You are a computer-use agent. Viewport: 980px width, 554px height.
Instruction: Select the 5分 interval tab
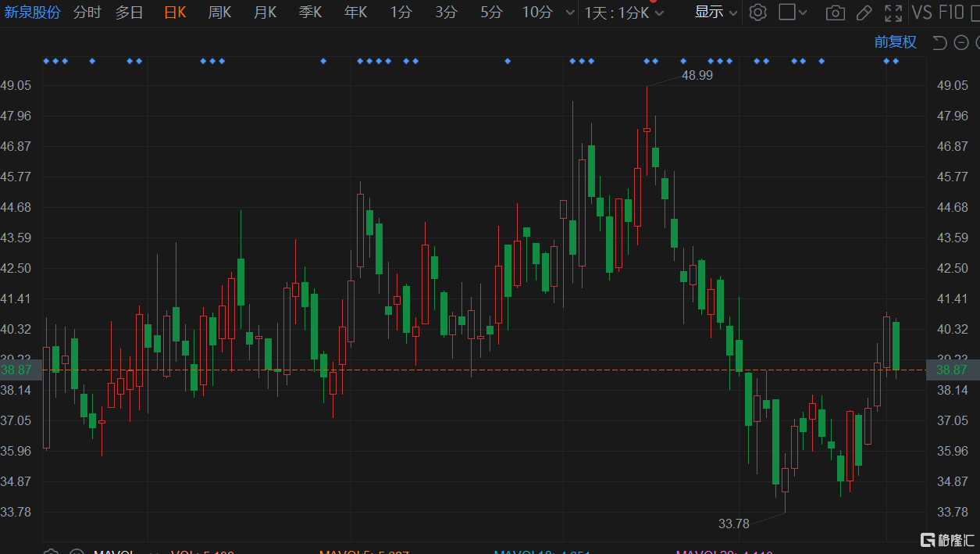click(x=491, y=13)
